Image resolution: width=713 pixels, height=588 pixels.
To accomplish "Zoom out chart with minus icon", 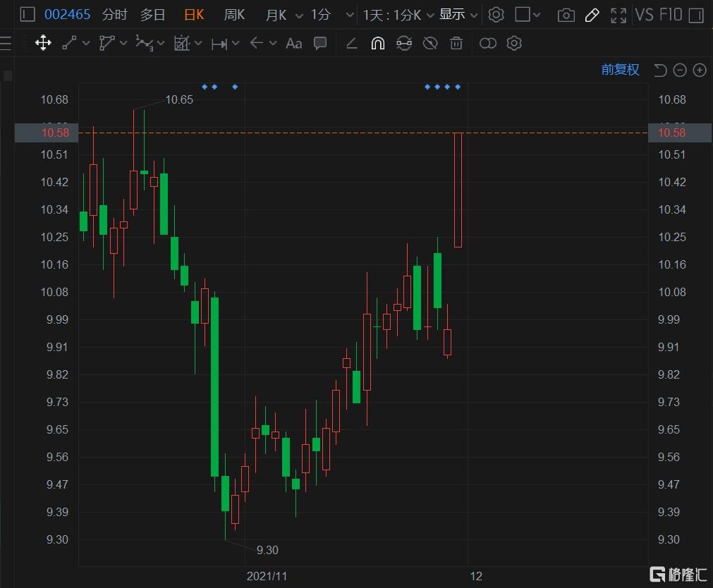I will point(680,70).
